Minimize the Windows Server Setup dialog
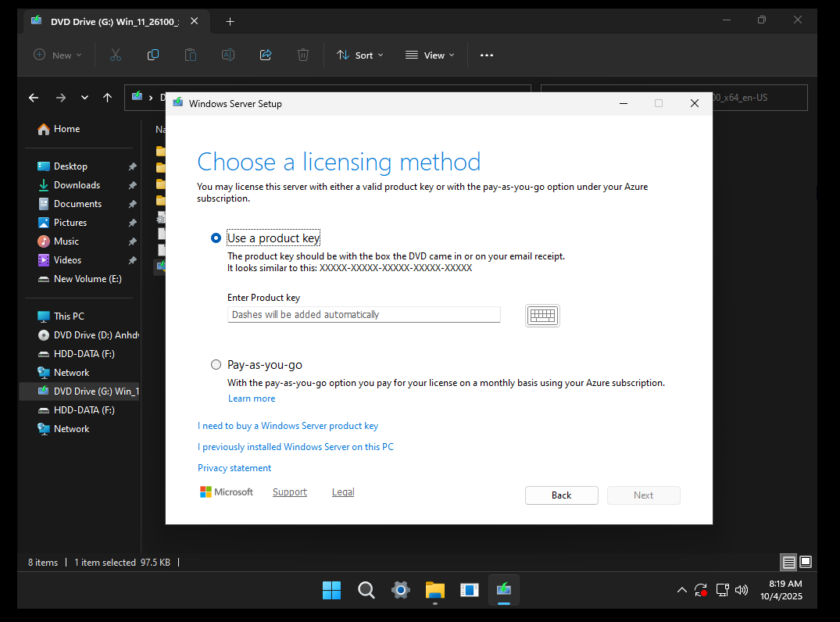 pos(624,103)
